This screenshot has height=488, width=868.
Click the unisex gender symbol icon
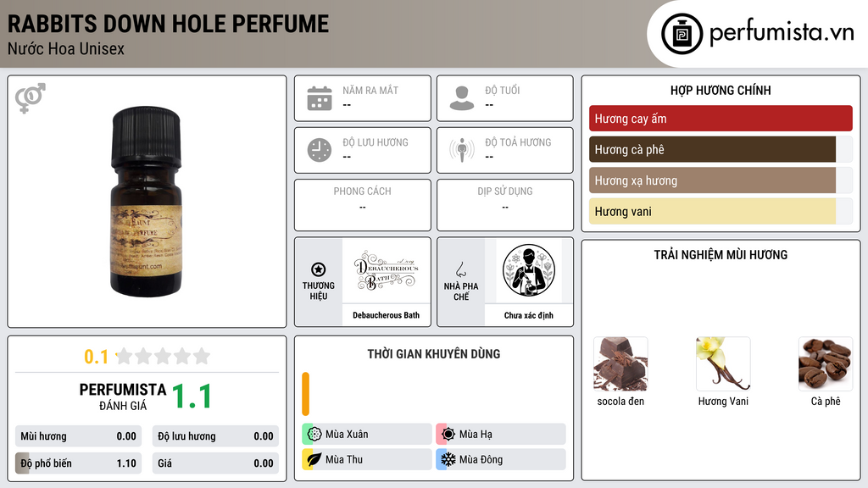click(31, 98)
